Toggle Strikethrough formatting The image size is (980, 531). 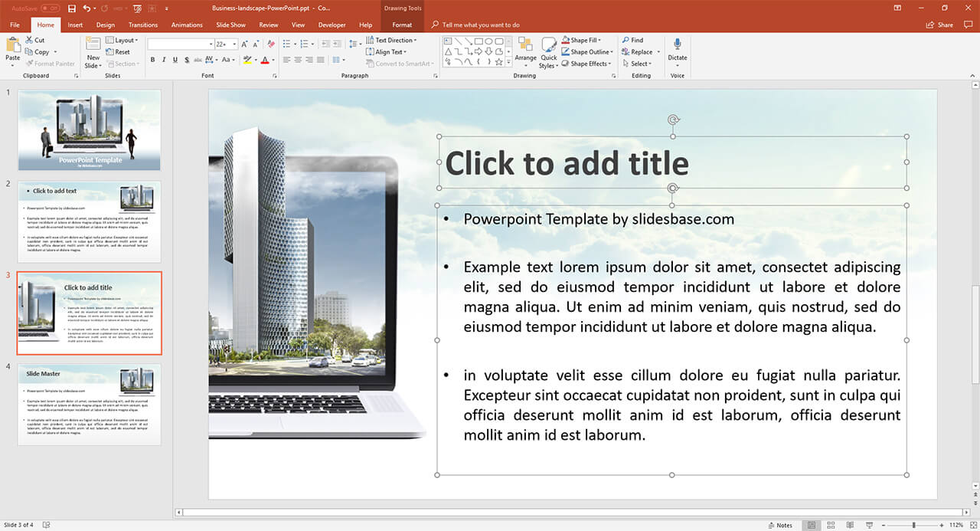(198, 60)
